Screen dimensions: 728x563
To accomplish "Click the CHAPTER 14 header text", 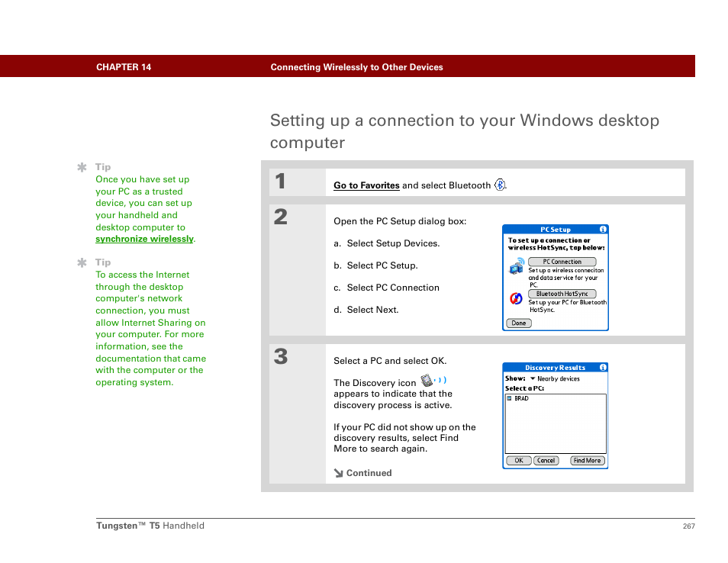I will [x=124, y=67].
